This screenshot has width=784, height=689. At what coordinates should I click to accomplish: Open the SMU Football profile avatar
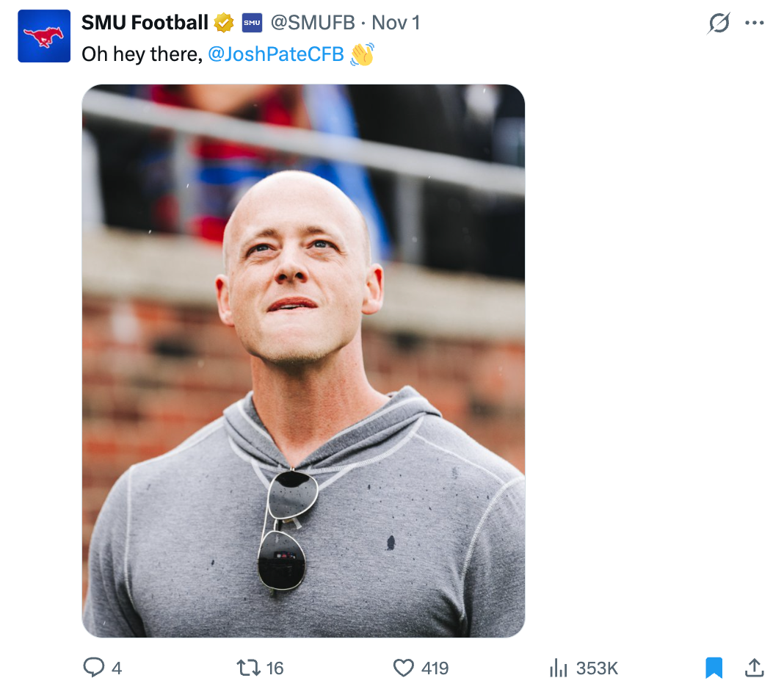[x=44, y=36]
